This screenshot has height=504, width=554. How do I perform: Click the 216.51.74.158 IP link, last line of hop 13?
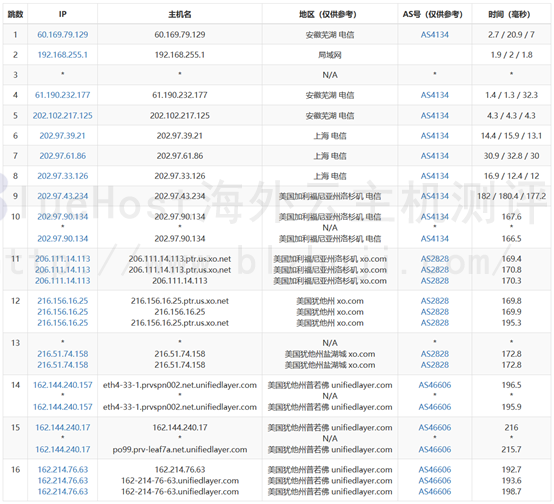(63, 365)
